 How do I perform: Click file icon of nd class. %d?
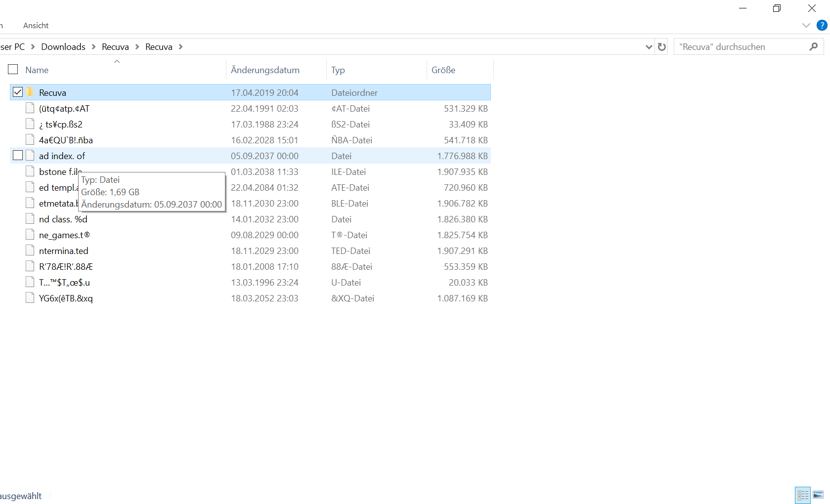(30, 219)
